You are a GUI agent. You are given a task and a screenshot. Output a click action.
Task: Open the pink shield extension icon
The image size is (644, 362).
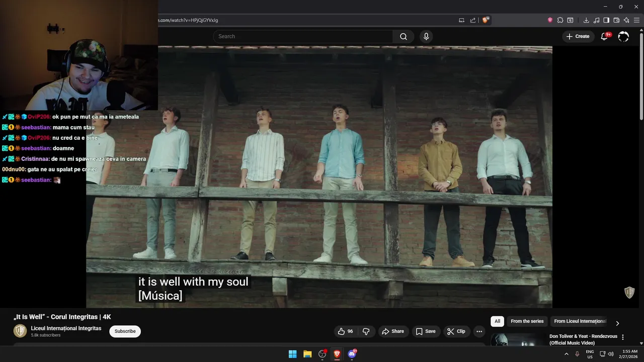click(x=550, y=20)
